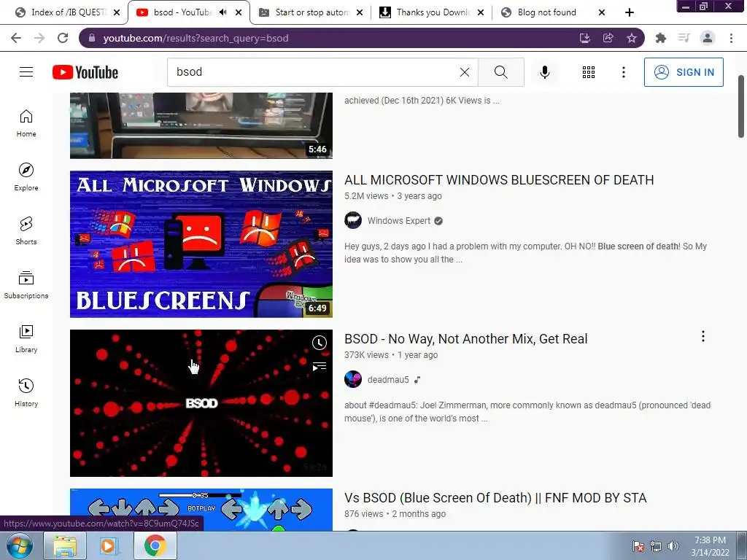Click the SIGN IN button

coord(684,72)
